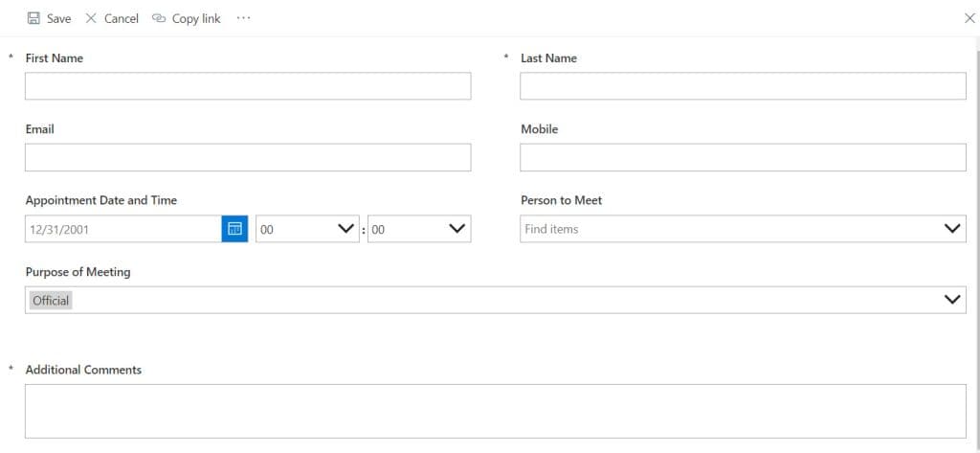Viewport: 980px width, 453px height.
Task: Open the Purpose of Meeting dropdown arrow
Action: [952, 300]
